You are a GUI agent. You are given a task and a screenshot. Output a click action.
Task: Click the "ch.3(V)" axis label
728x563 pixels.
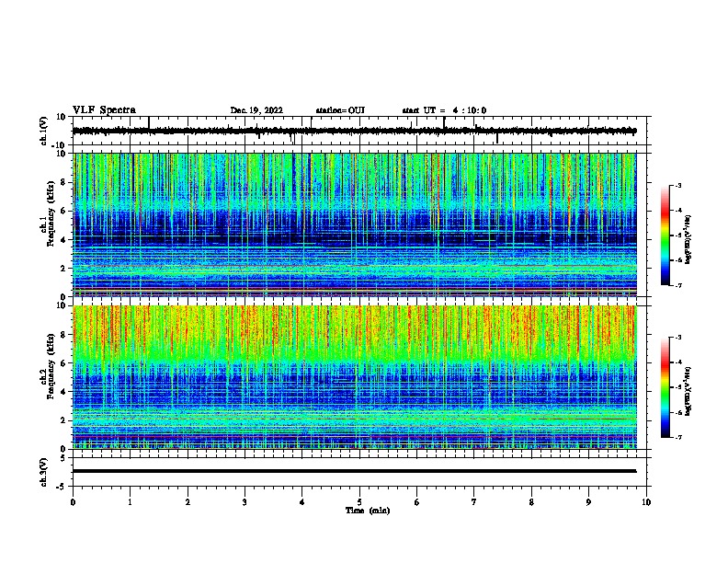[44, 472]
